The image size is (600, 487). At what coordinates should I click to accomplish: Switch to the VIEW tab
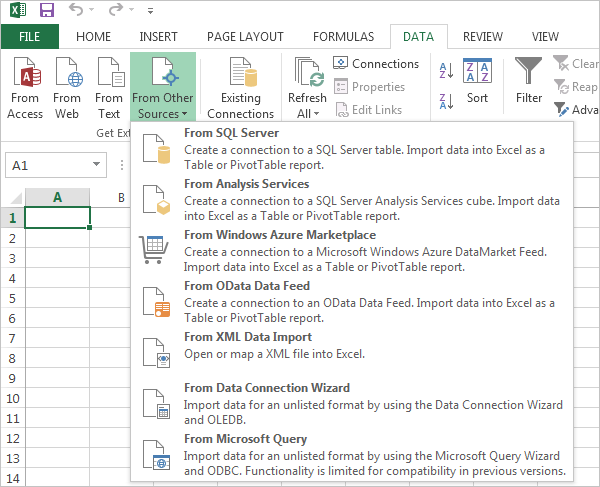pos(545,37)
